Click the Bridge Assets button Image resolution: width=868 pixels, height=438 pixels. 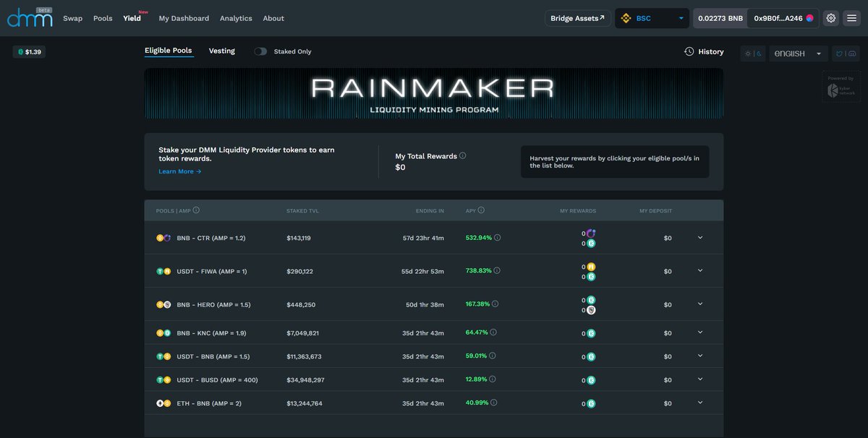tap(577, 18)
